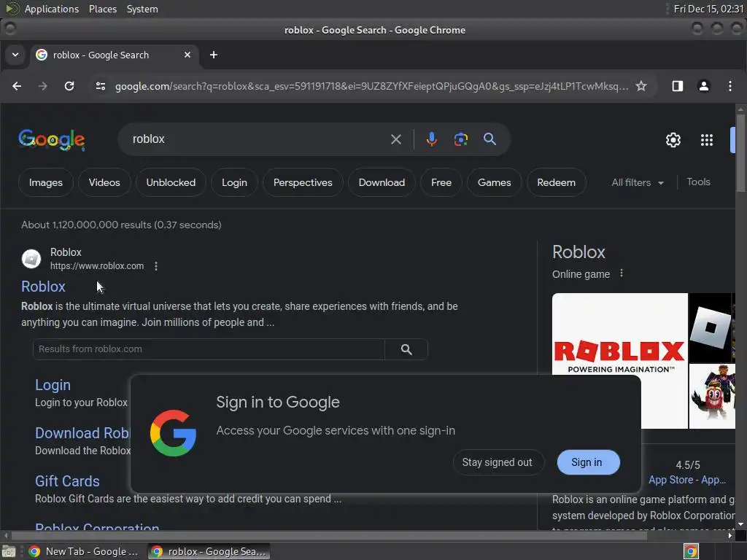Open the Roblox characters thumbnail
747x560 pixels.
tap(712, 396)
